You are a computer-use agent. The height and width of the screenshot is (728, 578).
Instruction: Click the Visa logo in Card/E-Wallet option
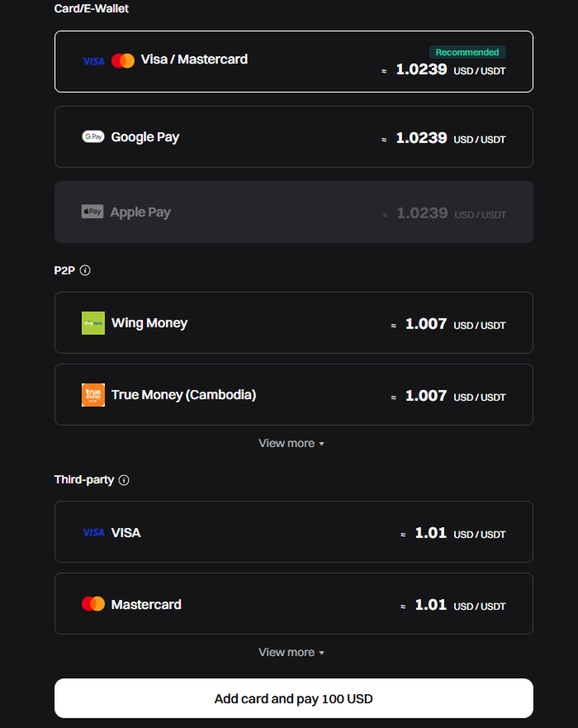tap(94, 61)
